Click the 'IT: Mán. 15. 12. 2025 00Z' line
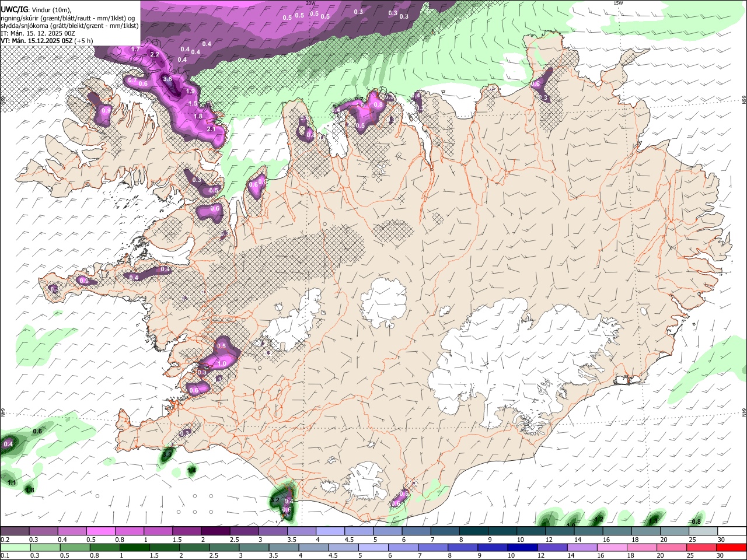Viewport: 747px width, 560px height. tap(37, 33)
